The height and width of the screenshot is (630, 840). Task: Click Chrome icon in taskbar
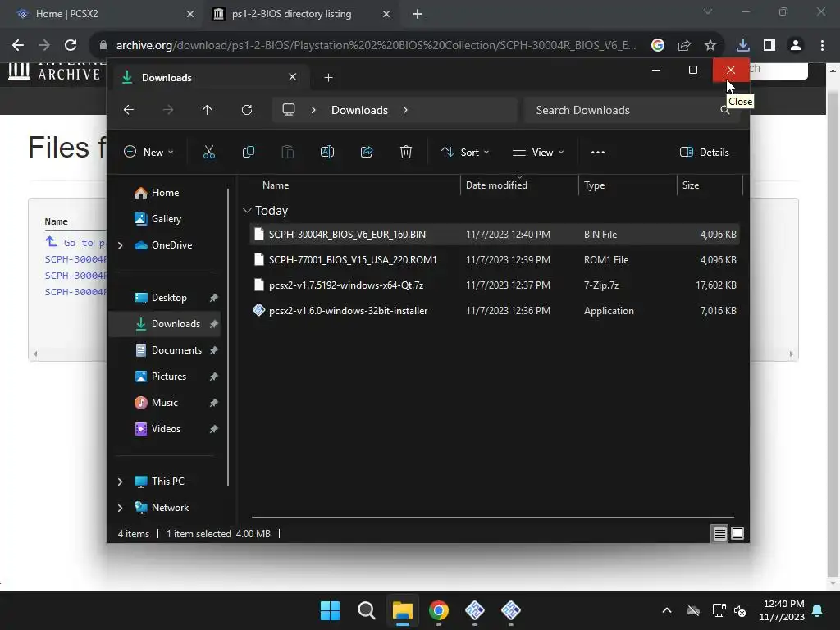pyautogui.click(x=439, y=610)
